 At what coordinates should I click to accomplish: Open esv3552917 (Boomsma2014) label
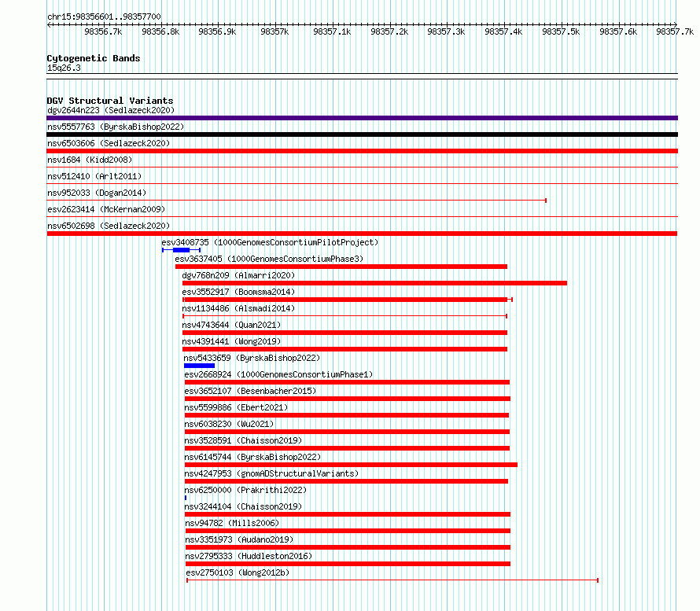click(x=238, y=292)
